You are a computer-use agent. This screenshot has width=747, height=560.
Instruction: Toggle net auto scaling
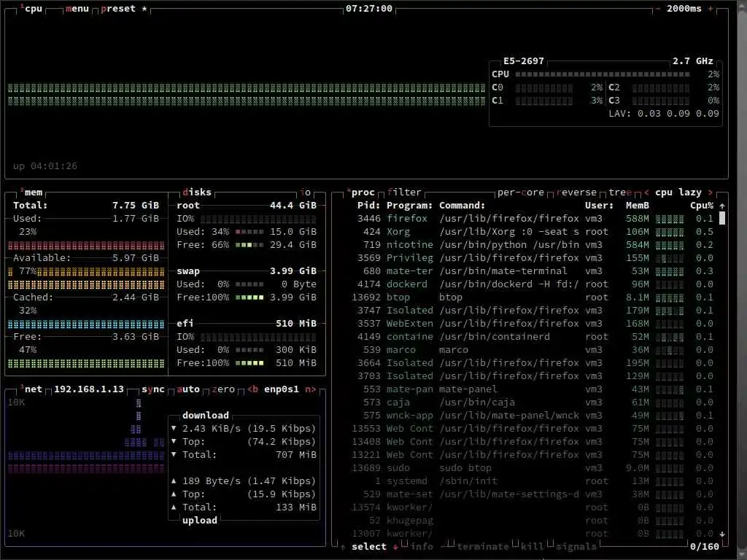coord(188,389)
